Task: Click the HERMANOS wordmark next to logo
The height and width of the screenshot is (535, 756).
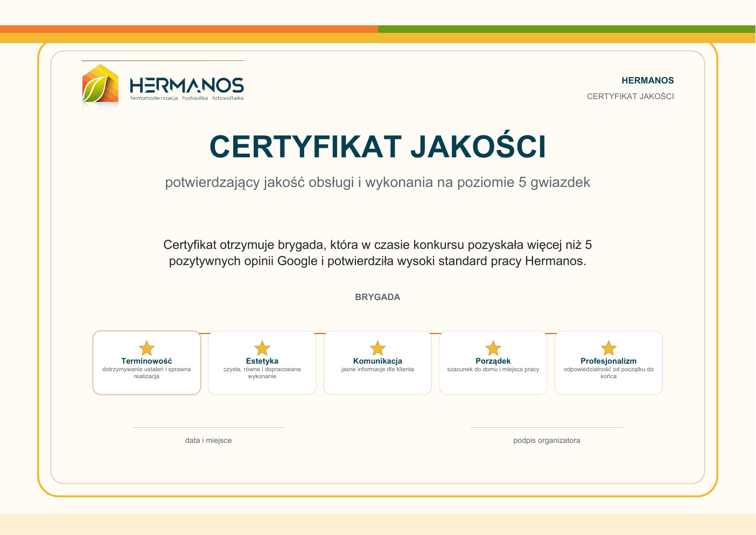Action: (187, 85)
